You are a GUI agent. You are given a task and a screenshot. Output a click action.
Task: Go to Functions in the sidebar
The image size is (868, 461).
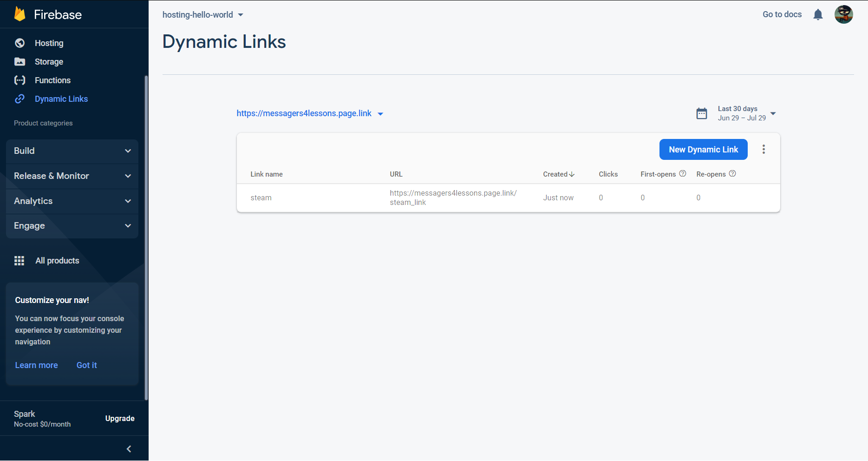[x=52, y=80]
